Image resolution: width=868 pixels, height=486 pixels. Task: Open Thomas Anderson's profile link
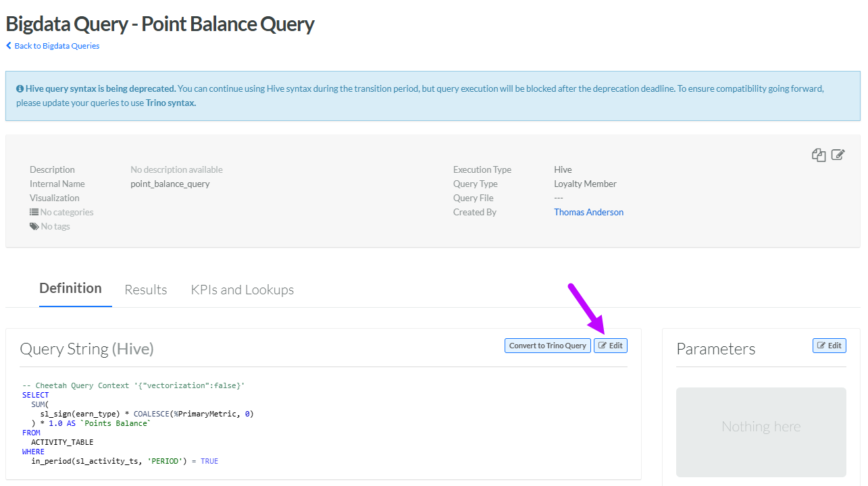(589, 212)
